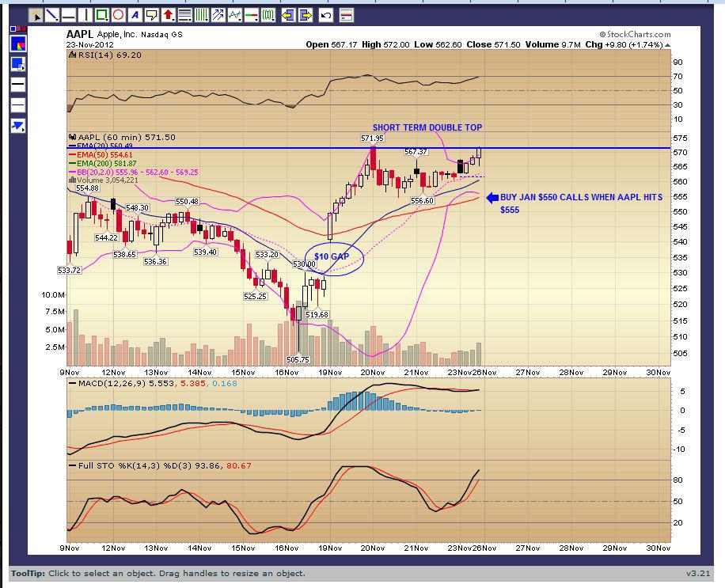
Task: Open the fill color selector swatch
Action: pos(18,65)
